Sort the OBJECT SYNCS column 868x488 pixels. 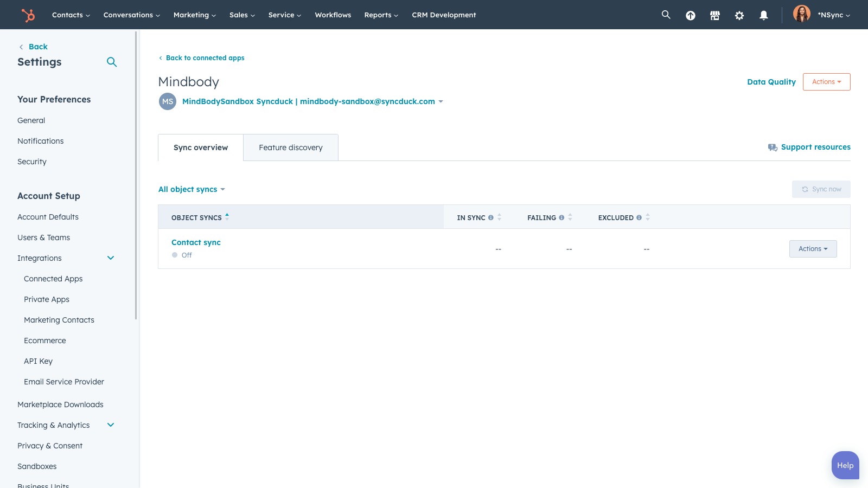[227, 217]
